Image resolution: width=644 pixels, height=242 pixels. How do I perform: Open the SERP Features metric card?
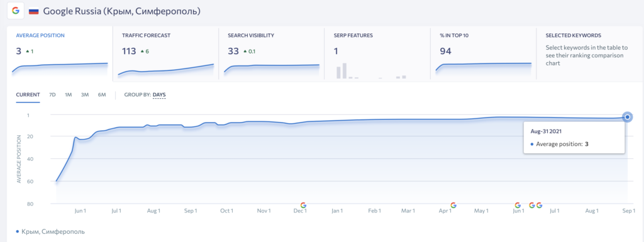point(377,53)
